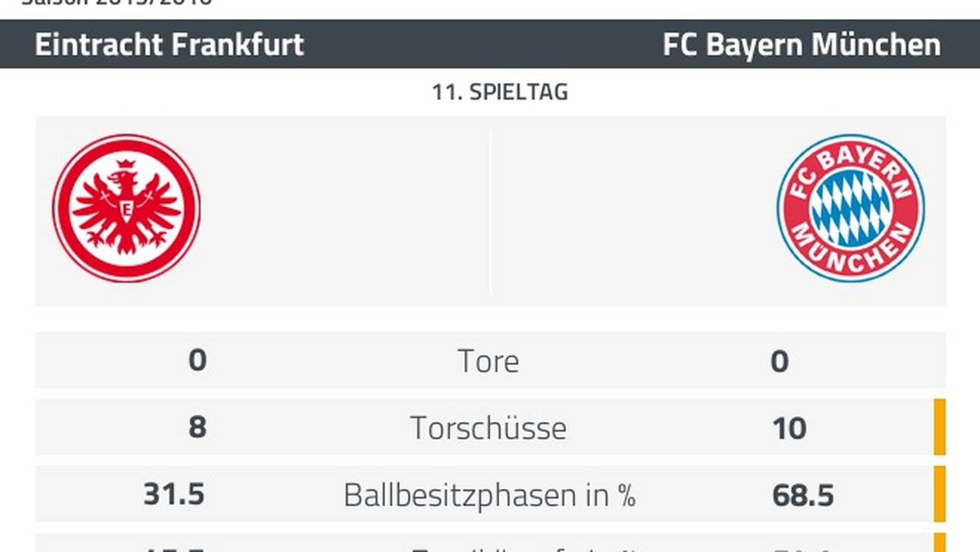Screen dimensions: 980x552
Task: Click the Eintracht Frankfurt eagle crest
Action: [127, 208]
